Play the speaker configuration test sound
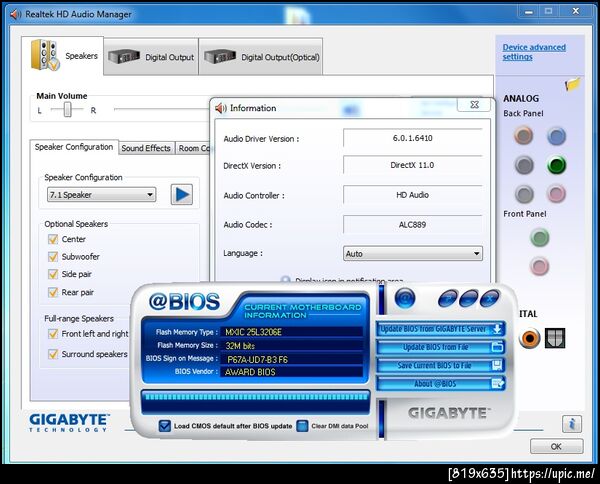The image size is (600, 484). coord(182,194)
